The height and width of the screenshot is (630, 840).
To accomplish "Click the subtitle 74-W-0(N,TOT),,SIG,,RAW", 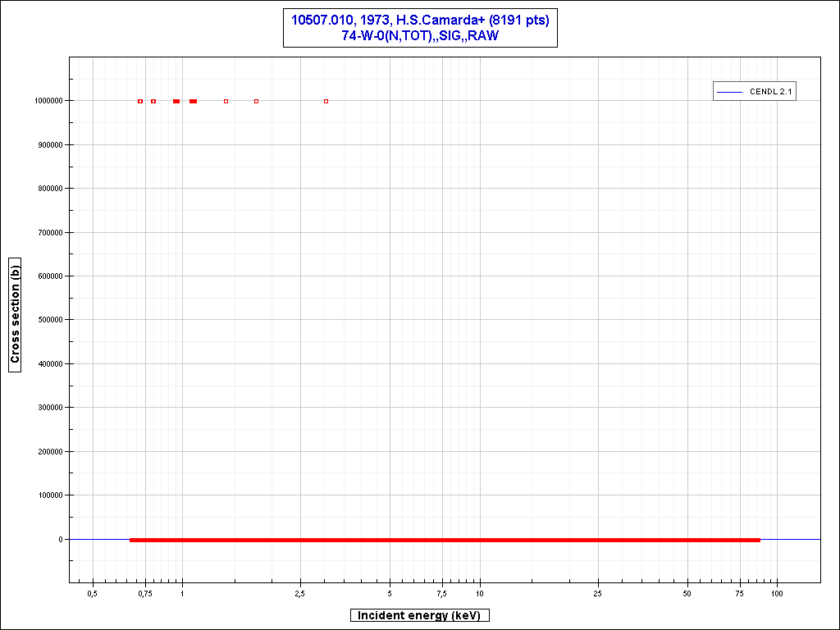I will pos(420,36).
